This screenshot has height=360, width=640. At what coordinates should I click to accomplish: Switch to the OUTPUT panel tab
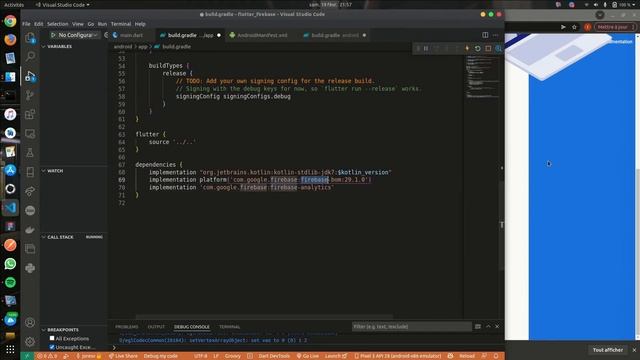point(156,327)
